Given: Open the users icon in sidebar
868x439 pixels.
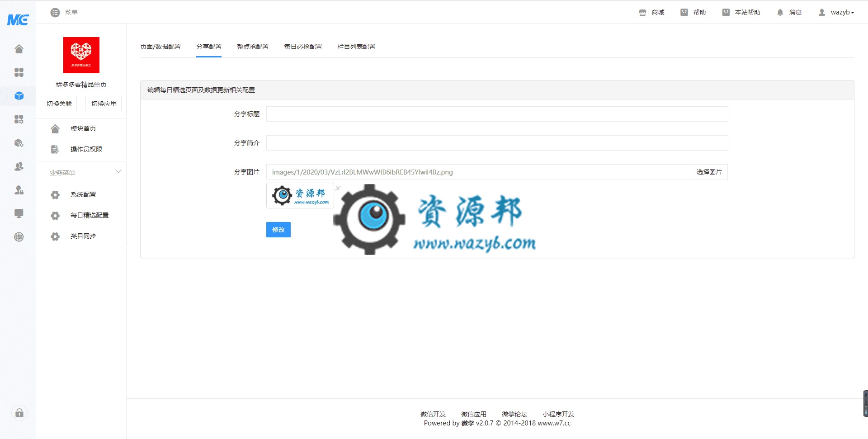Looking at the screenshot, I should pos(19,166).
